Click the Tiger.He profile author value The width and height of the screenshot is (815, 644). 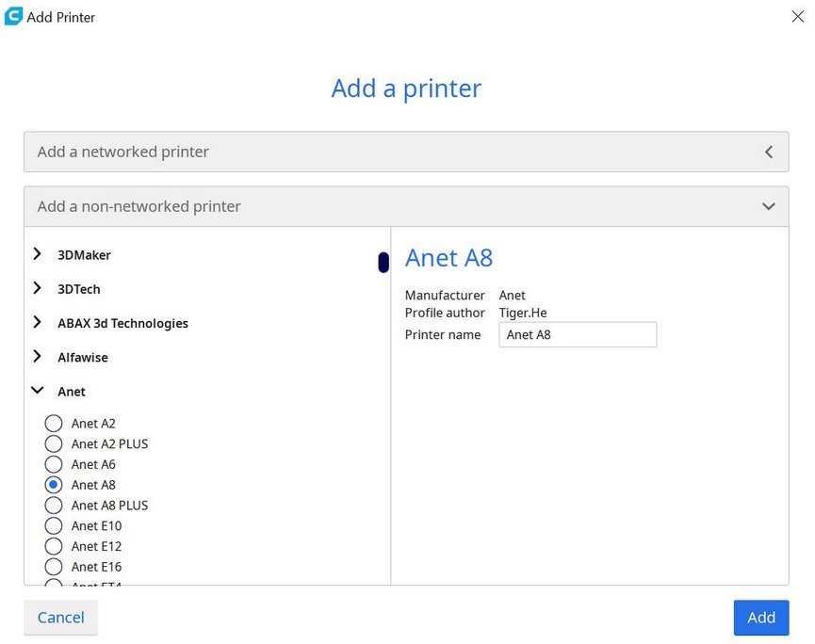[523, 313]
